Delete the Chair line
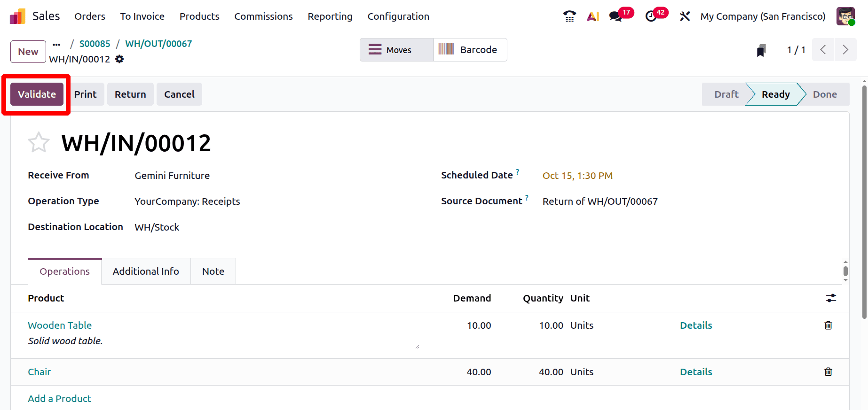 coord(828,371)
